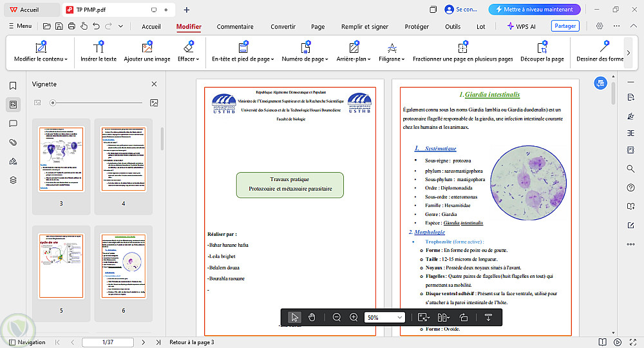The height and width of the screenshot is (348, 644).
Task: Click Dessiner des formes tool
Action: (600, 52)
